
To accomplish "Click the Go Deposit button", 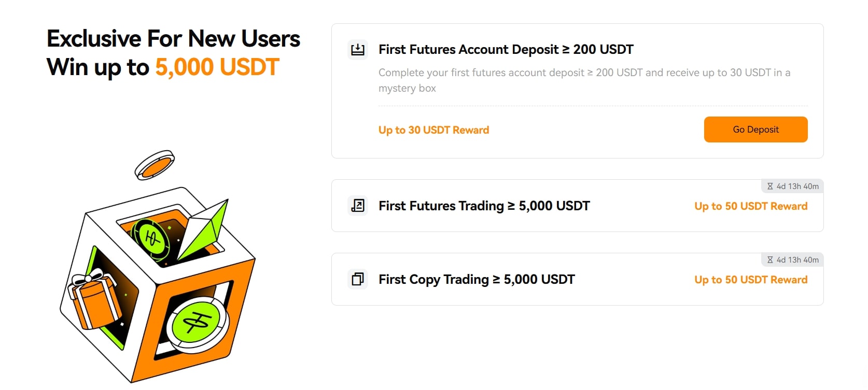I will 755,129.
